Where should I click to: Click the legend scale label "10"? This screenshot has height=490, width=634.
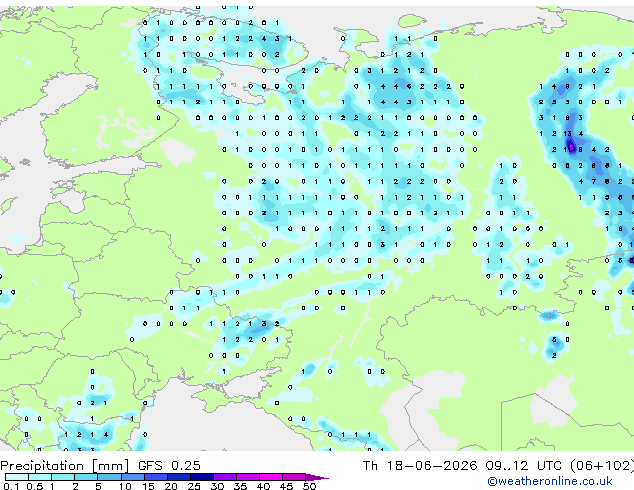pyautogui.click(x=125, y=486)
